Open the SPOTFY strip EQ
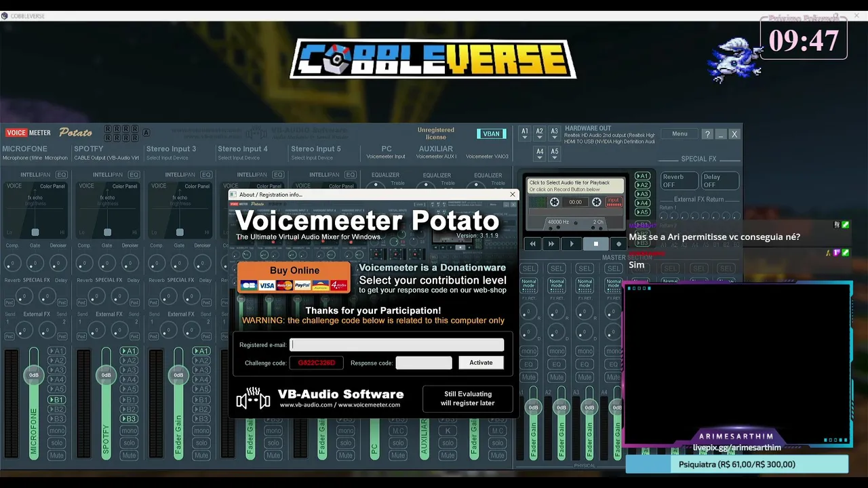This screenshot has width=868, height=488. coord(134,175)
